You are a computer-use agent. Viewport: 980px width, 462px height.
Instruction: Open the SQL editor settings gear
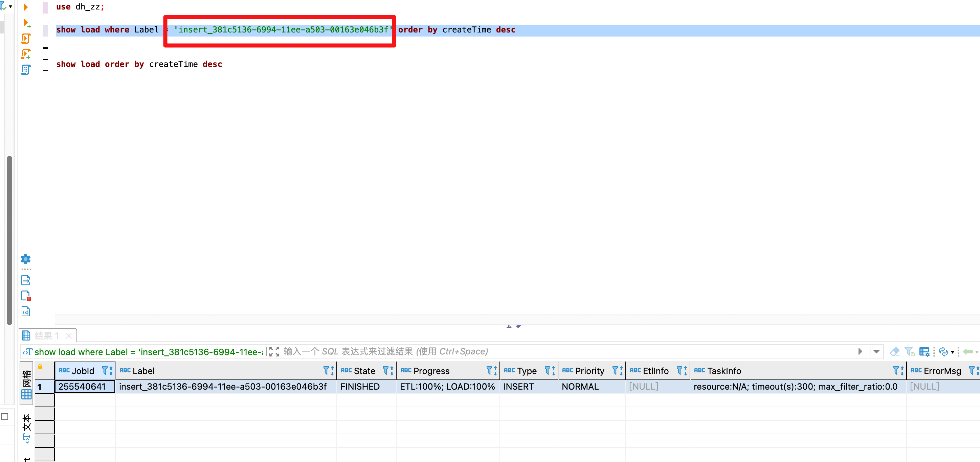click(25, 259)
